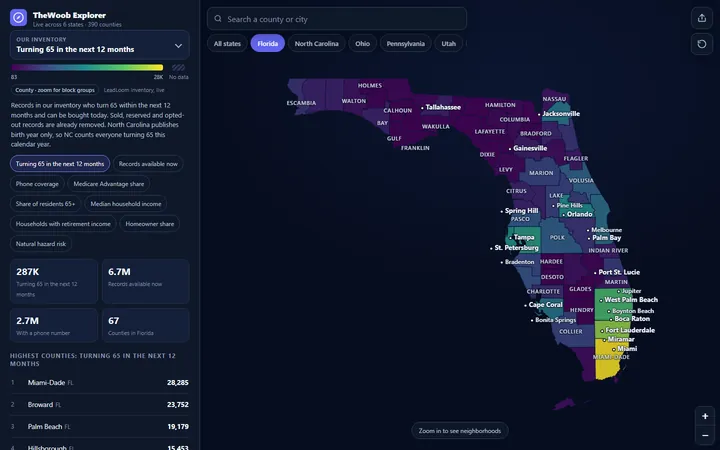Open Broward row in highest counties
This screenshot has height=450, width=720.
(100, 405)
